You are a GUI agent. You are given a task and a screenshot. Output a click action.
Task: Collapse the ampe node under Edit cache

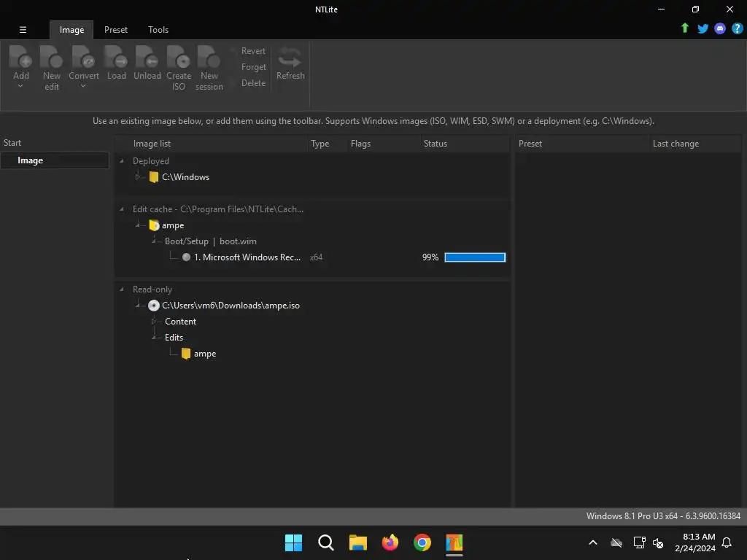click(x=138, y=225)
